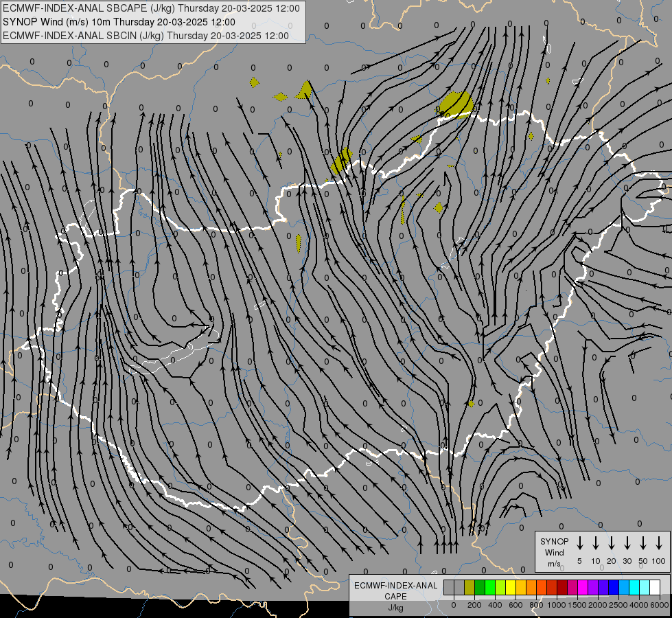
Task: Click the 600 tick label on the CAPE scale
Action: coord(515,605)
